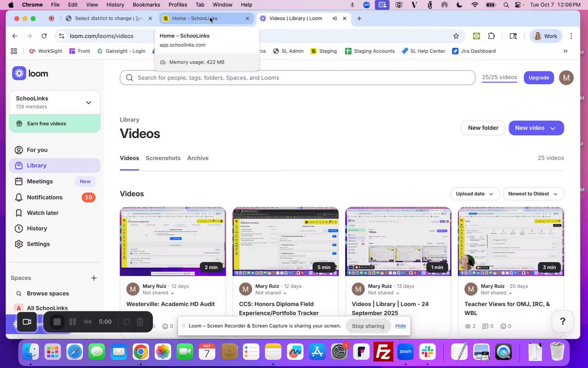
Task: Open the Chrome History menu
Action: [115, 5]
